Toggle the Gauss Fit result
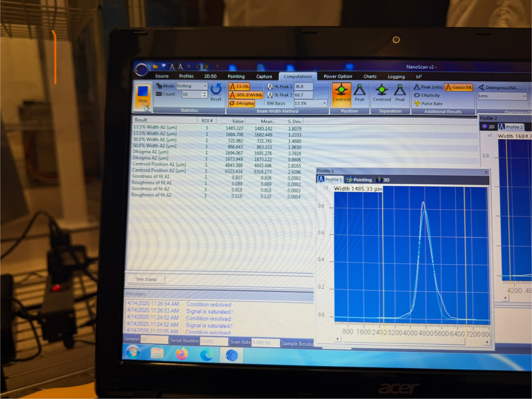 click(x=459, y=87)
